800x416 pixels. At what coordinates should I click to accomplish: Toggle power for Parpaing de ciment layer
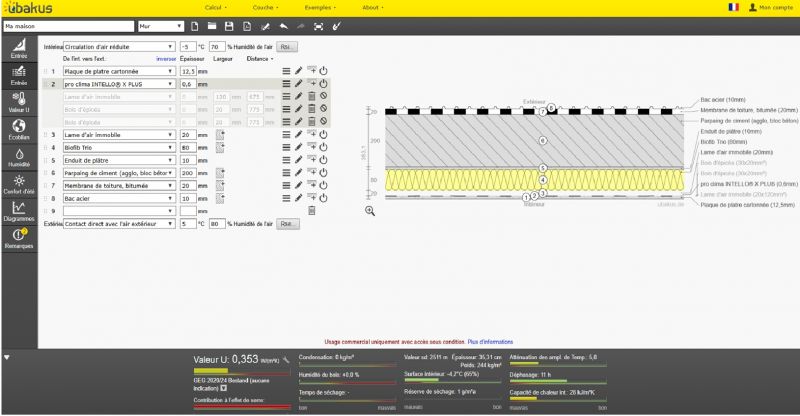323,173
